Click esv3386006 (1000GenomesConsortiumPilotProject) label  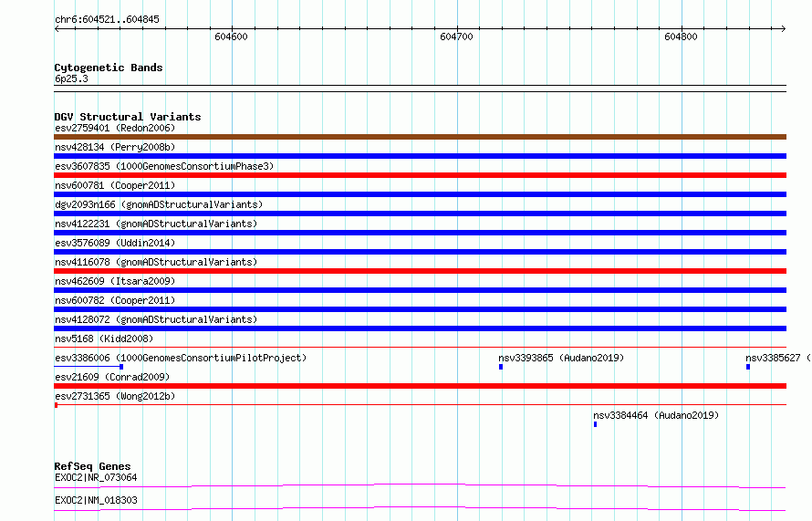(x=181, y=358)
